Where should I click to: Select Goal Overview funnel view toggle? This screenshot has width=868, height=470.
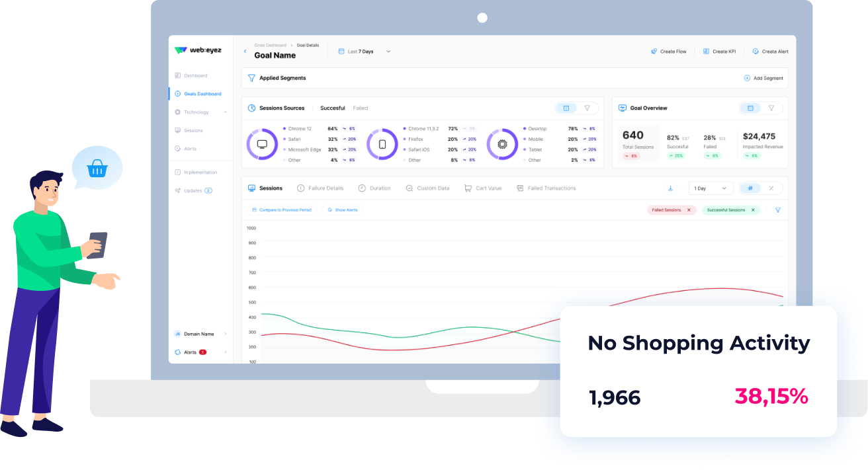coord(771,108)
